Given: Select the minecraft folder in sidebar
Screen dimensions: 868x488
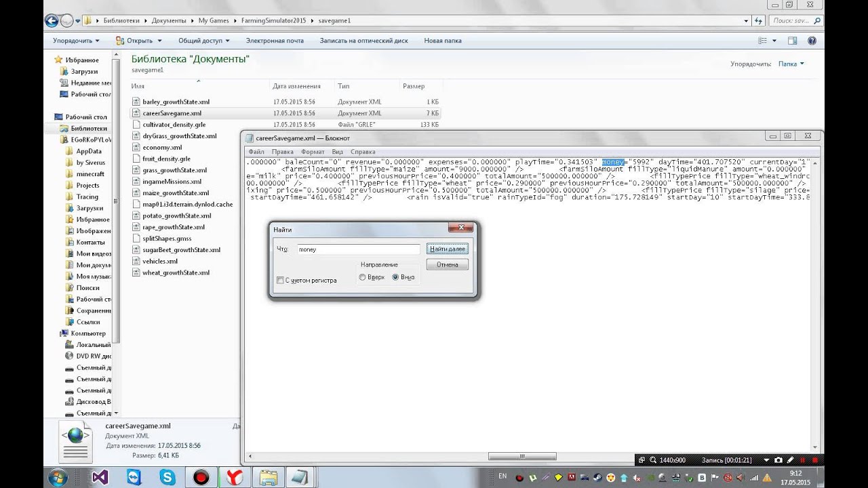Looking at the screenshot, I should [90, 174].
